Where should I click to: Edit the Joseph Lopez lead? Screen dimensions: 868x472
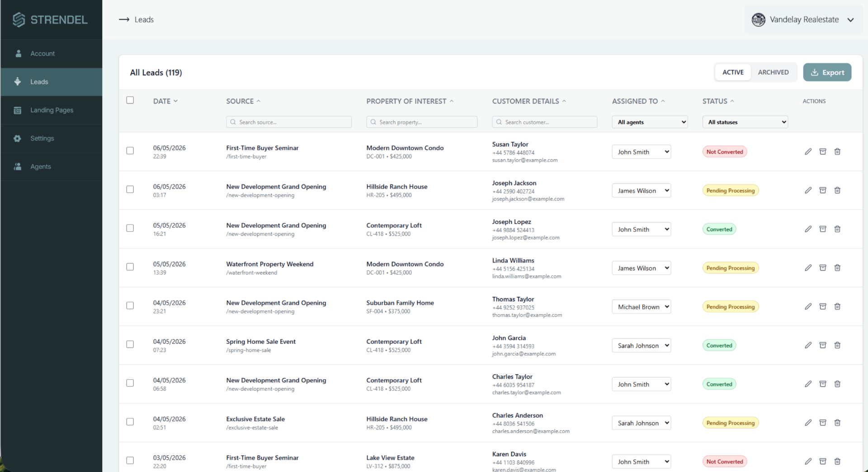(x=808, y=229)
